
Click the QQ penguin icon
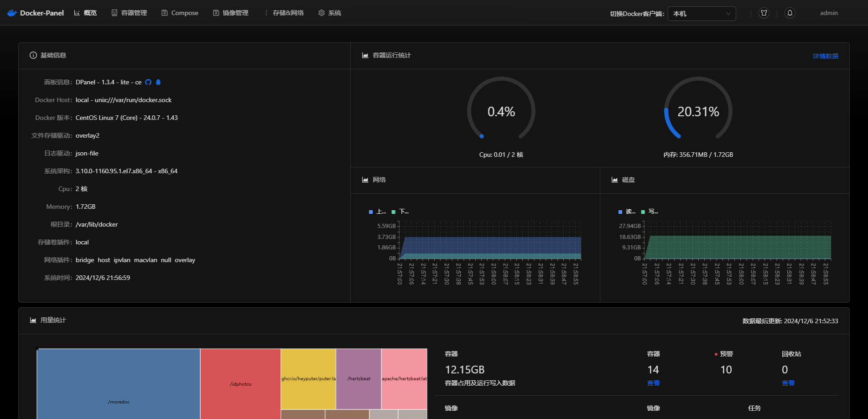pos(158,82)
